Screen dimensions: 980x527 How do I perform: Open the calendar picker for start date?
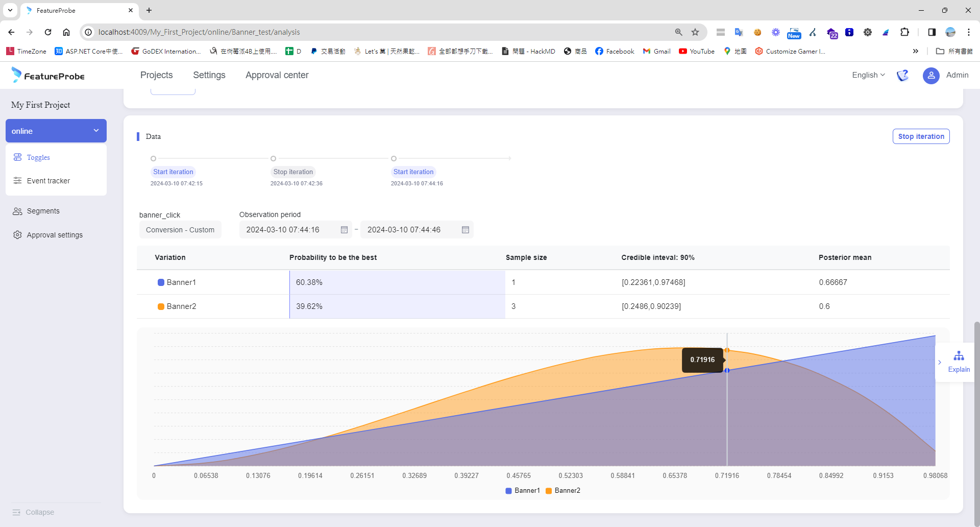[x=344, y=230]
